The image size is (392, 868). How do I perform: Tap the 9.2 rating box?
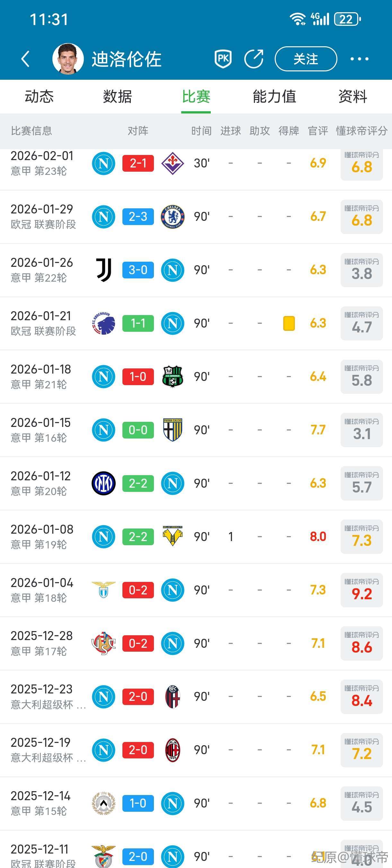362,590
